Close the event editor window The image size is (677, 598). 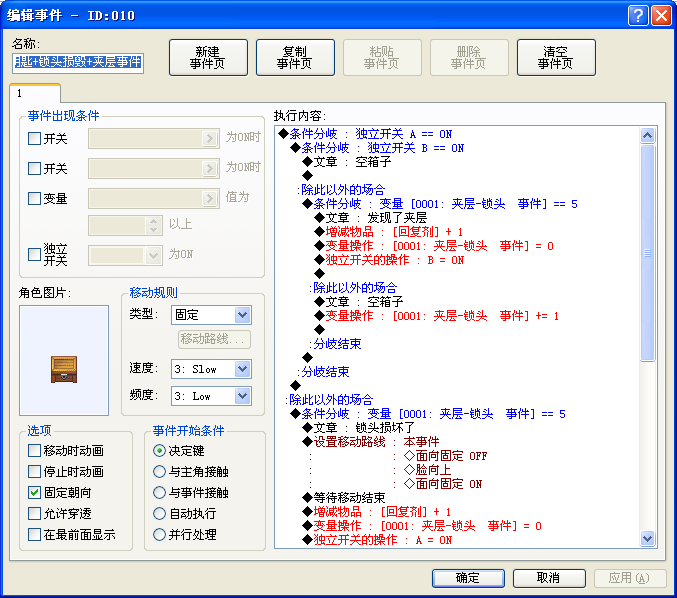661,16
